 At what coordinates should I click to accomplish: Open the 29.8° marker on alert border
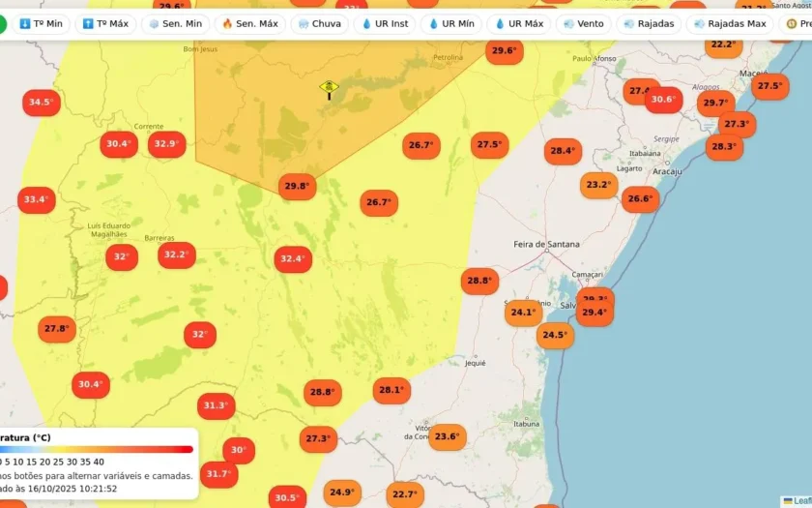[x=298, y=186]
